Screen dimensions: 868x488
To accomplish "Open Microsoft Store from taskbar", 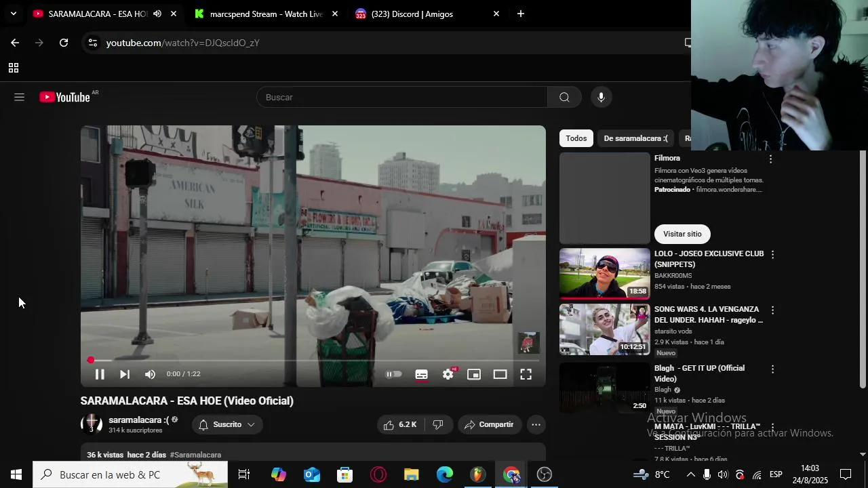I will click(345, 474).
